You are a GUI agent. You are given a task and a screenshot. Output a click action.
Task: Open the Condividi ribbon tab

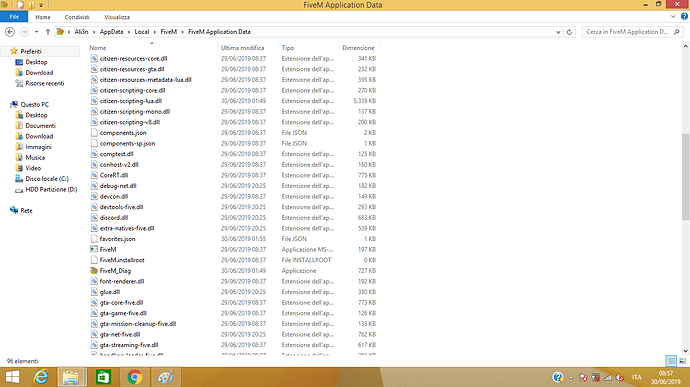point(77,17)
